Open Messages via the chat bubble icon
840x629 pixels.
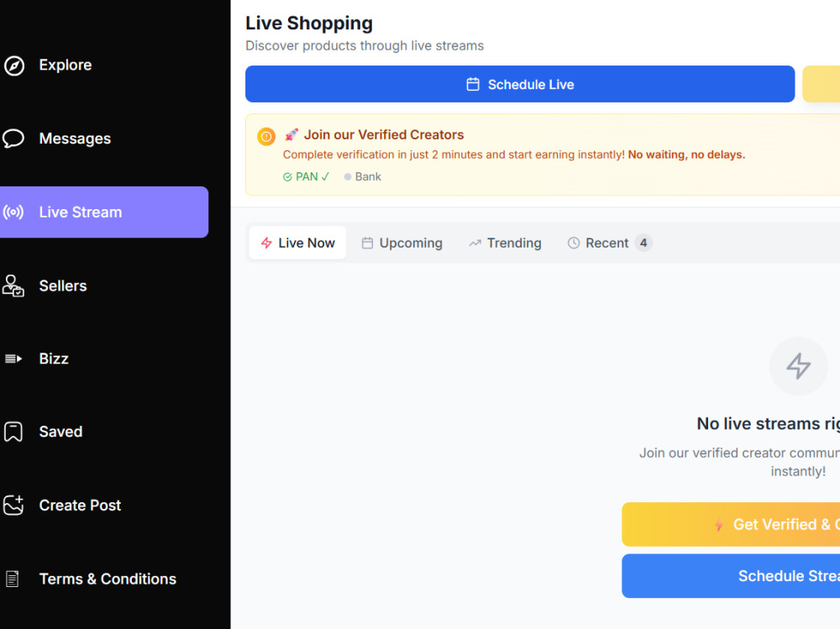pyautogui.click(x=13, y=139)
